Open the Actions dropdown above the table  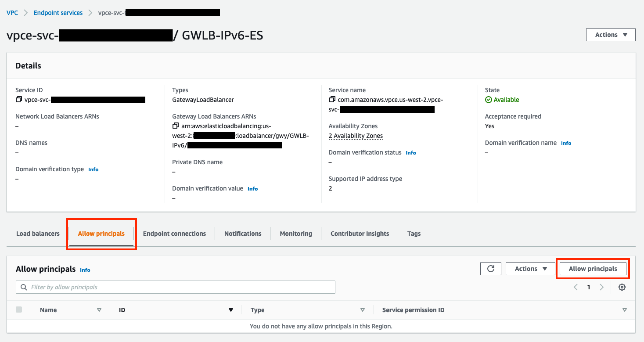coord(530,268)
